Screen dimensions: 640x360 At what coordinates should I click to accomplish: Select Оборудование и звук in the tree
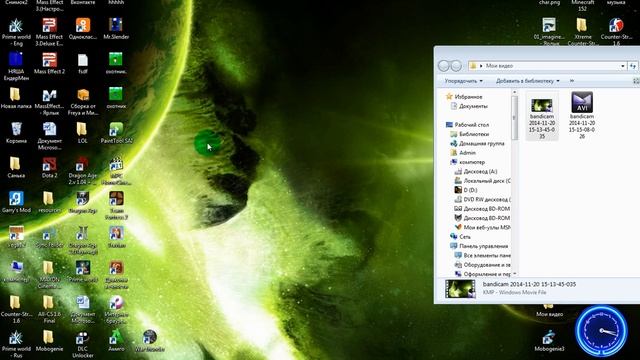pyautogui.click(x=482, y=265)
